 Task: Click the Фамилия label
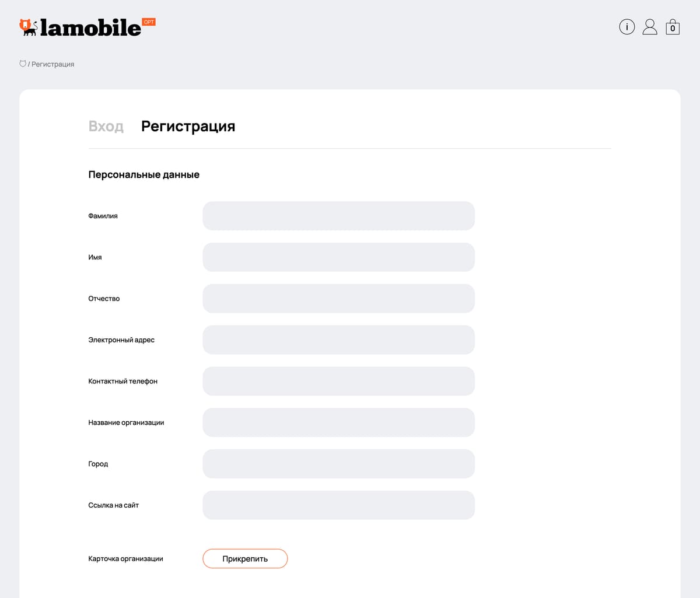tap(103, 216)
